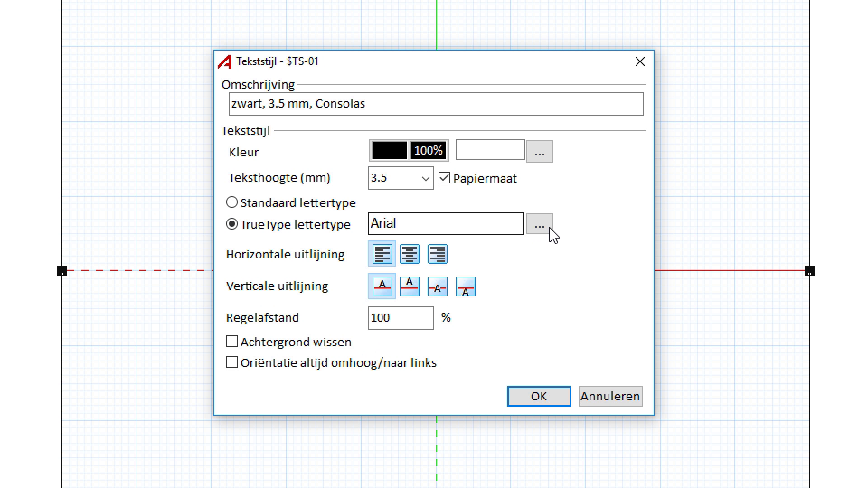The height and width of the screenshot is (488, 868).
Task: Tick Oriëntatie altijd omhoog/naar links
Action: 232,362
